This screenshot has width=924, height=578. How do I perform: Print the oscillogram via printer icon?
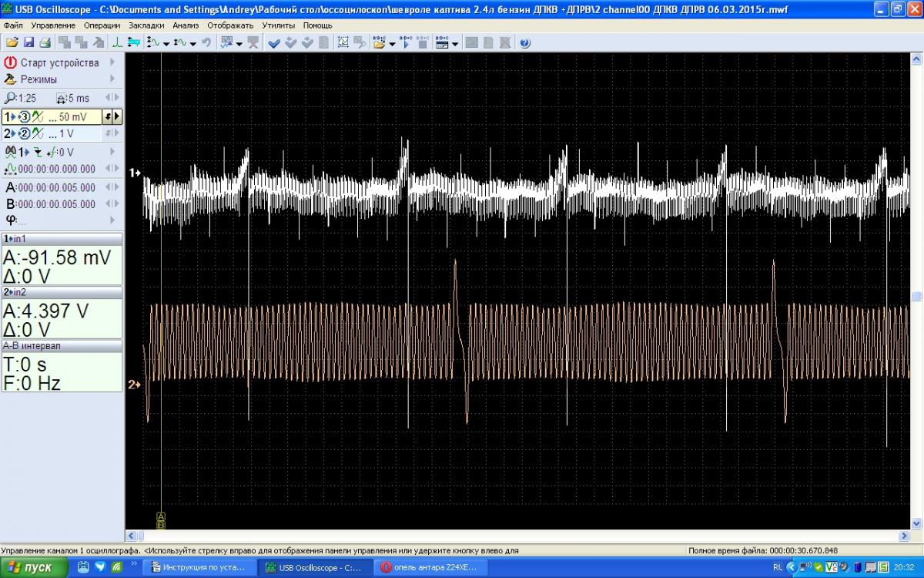[45, 43]
